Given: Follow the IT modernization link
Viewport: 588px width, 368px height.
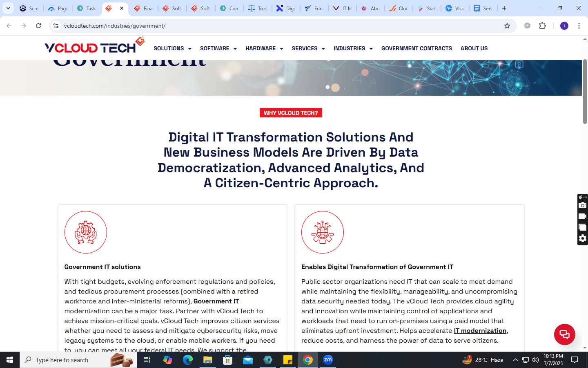Looking at the screenshot, I should (x=480, y=331).
